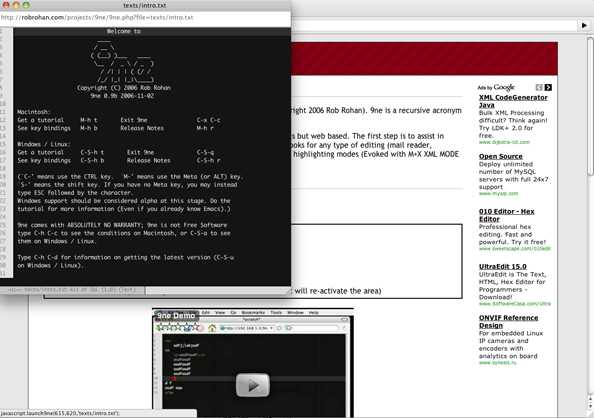Click the scroll-down arrow of main window
The width and height of the screenshot is (594, 418).
[590, 406]
